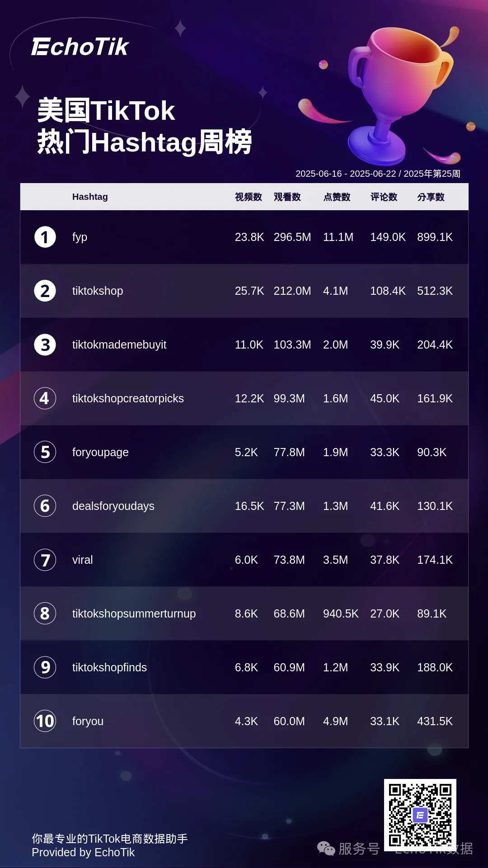Open the tiktokshop hashtag entry
The image size is (488, 868).
coord(98,291)
